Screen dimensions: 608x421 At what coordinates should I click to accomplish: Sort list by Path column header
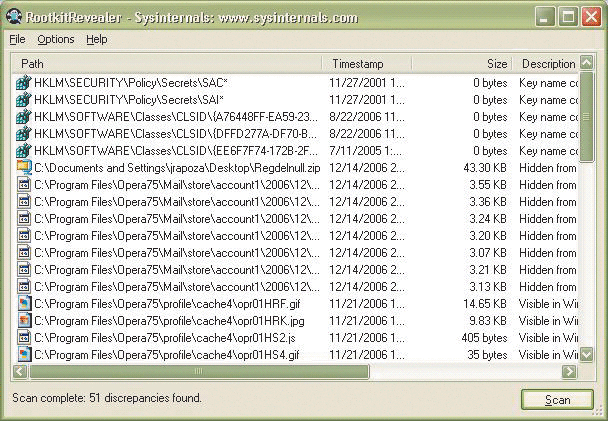(167, 64)
